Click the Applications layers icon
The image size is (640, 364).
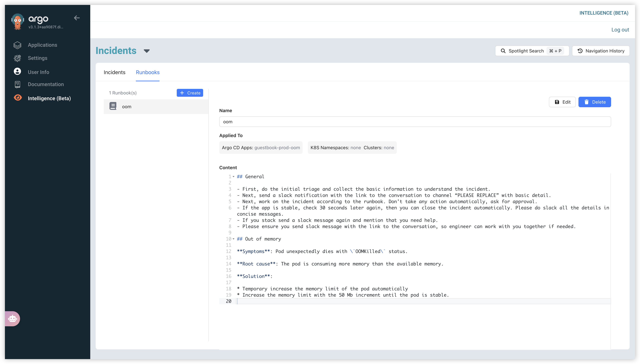[17, 45]
